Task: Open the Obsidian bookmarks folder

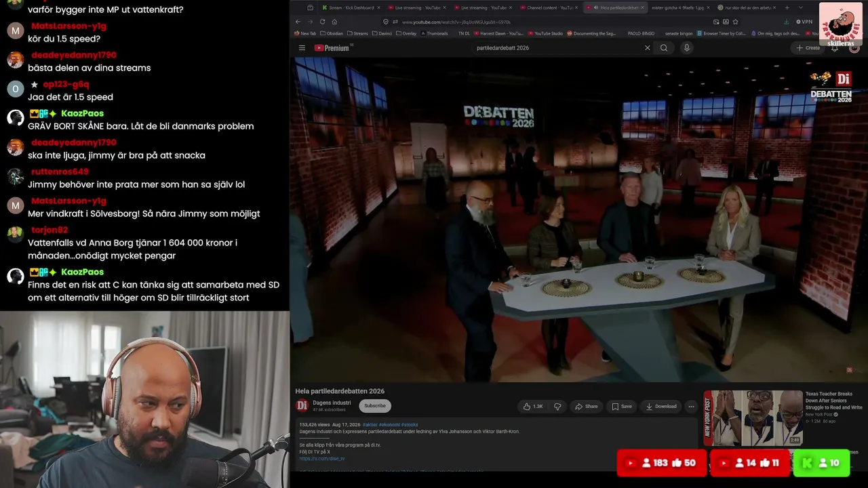Action: click(332, 33)
